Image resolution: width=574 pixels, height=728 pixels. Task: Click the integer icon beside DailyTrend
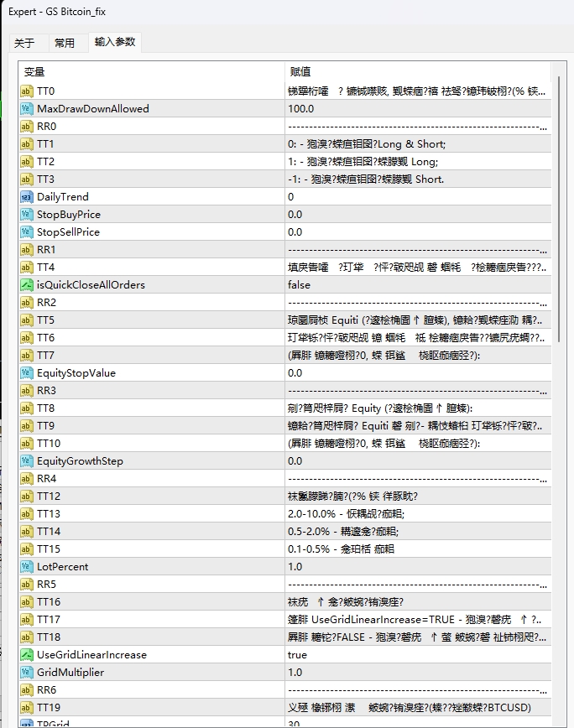pos(27,197)
